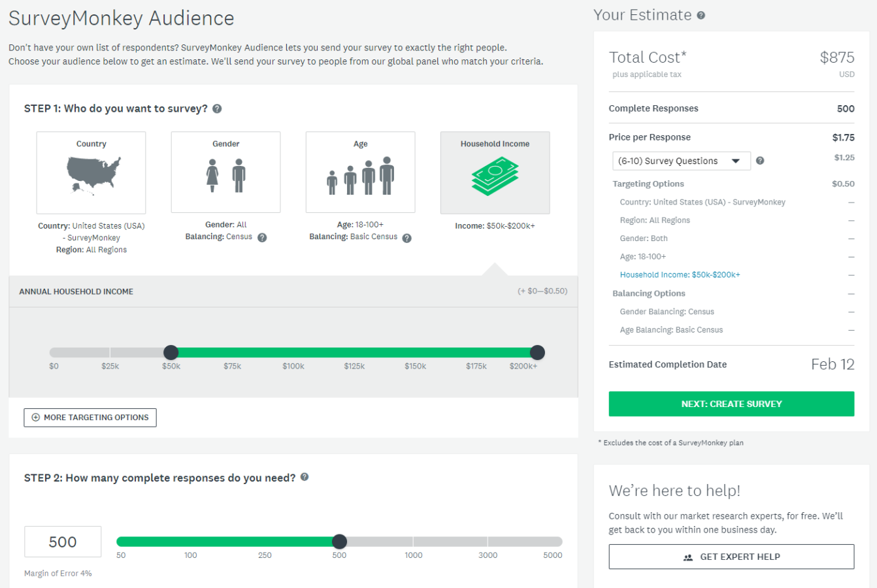Click the 'Targeting Options' heading in estimate
The height and width of the screenshot is (588, 877).
[x=648, y=184]
